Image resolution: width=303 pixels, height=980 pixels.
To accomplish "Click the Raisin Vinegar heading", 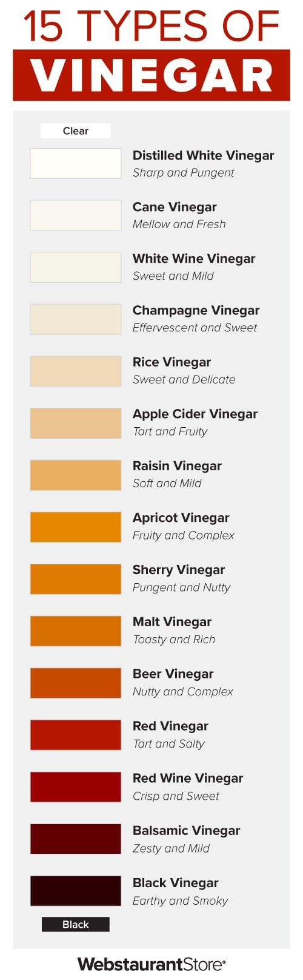I will pyautogui.click(x=177, y=466).
